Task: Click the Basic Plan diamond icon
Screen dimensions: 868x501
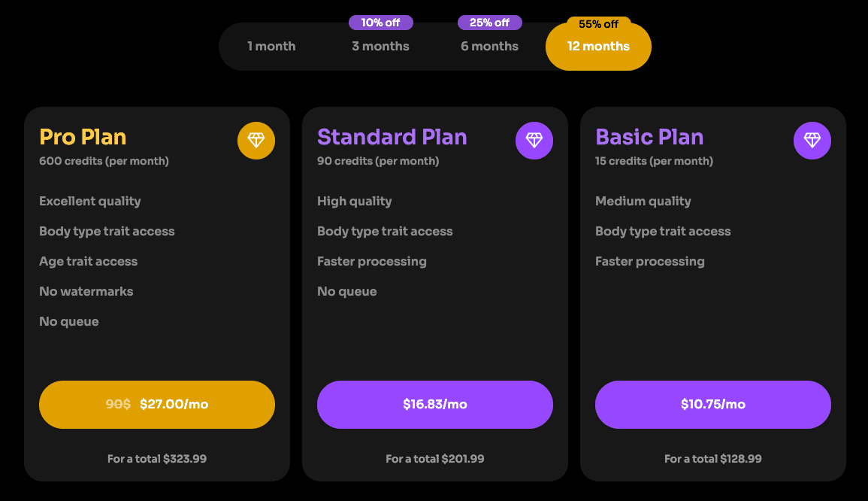Action: (812, 141)
